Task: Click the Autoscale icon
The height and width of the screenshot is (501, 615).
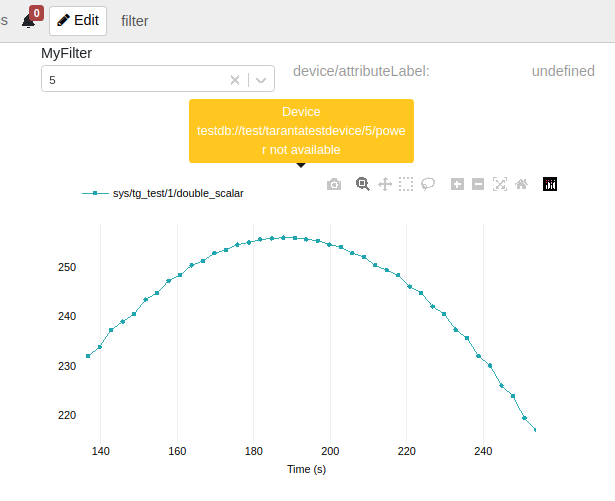Action: 500,184
